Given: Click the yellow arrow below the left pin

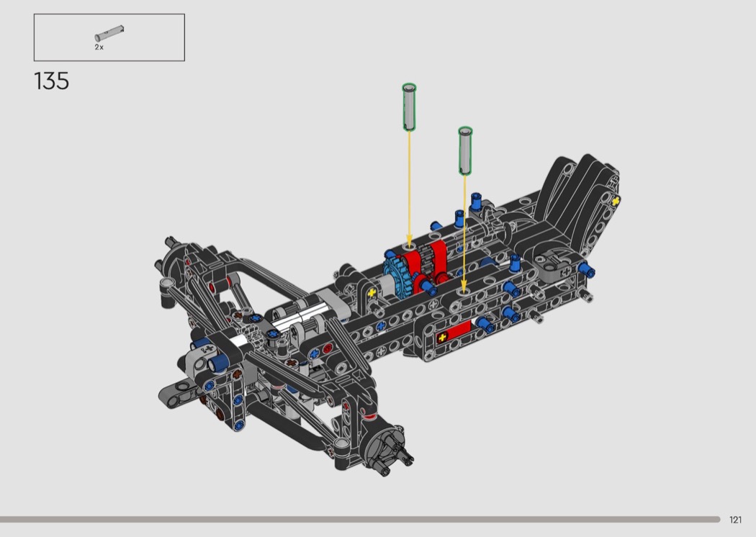Looking at the screenshot, I should point(409,187).
